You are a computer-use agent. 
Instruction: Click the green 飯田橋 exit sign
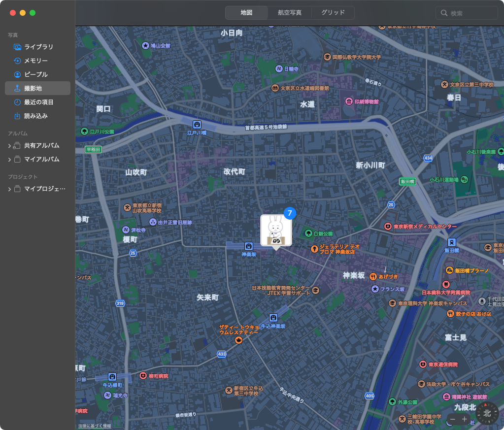click(407, 182)
